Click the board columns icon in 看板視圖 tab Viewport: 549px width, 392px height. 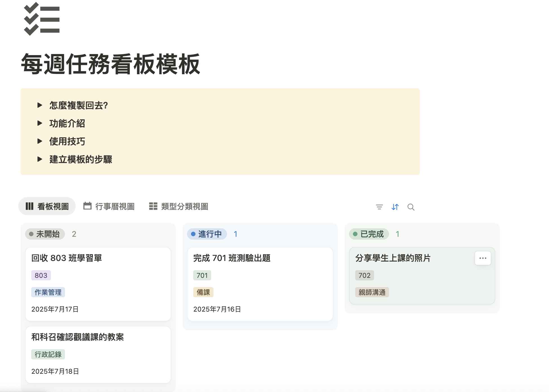point(30,206)
